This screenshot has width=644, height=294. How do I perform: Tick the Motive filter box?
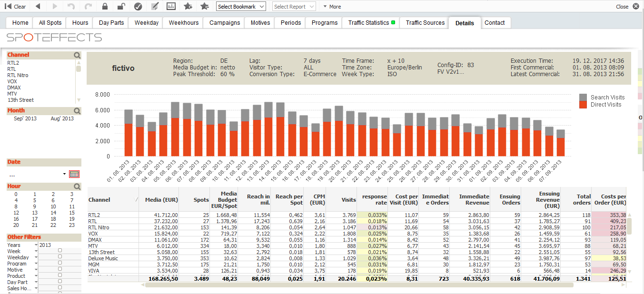60,269
